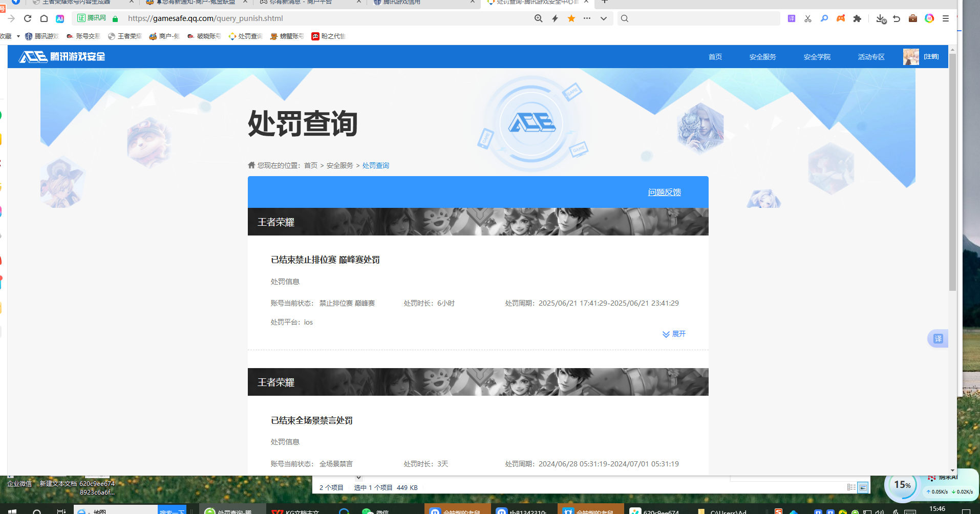Bookmark this page with the star icon
The width and height of the screenshot is (980, 514).
tap(571, 18)
